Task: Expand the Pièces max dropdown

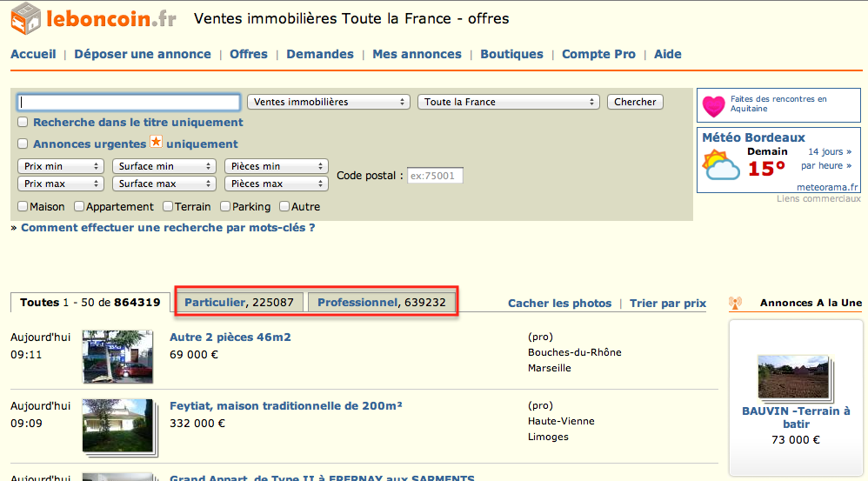Action: (x=277, y=184)
